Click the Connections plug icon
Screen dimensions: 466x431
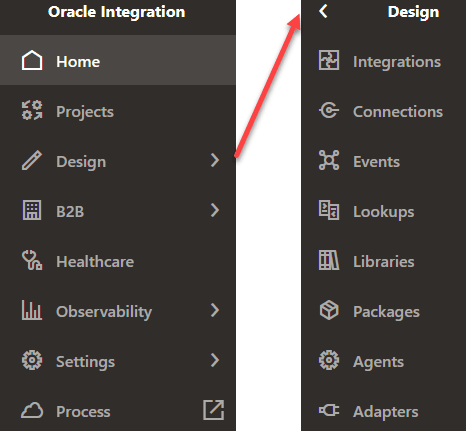329,110
